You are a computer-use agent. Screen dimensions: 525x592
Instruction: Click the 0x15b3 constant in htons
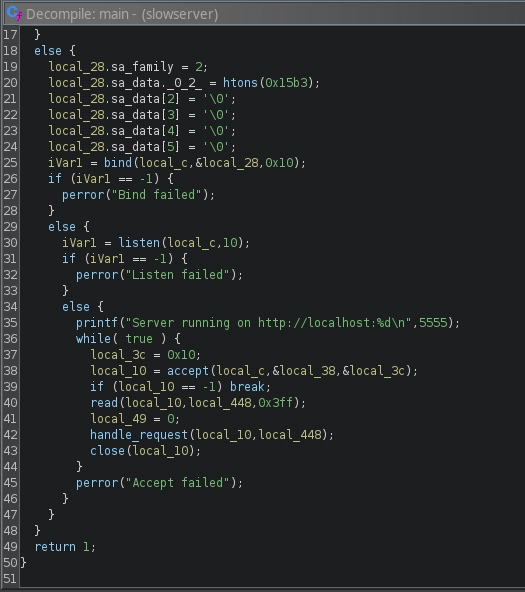[x=286, y=83]
